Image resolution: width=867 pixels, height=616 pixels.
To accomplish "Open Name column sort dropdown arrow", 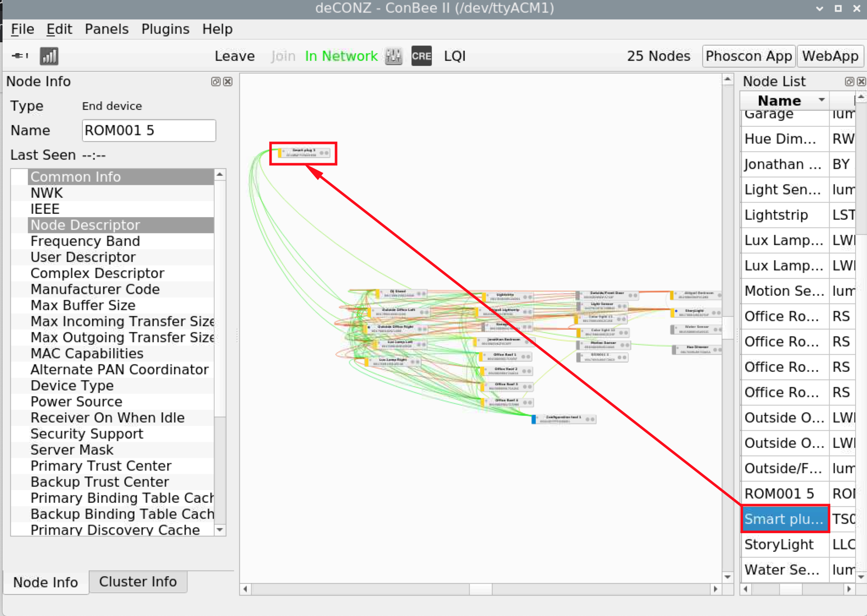I will pyautogui.click(x=821, y=100).
